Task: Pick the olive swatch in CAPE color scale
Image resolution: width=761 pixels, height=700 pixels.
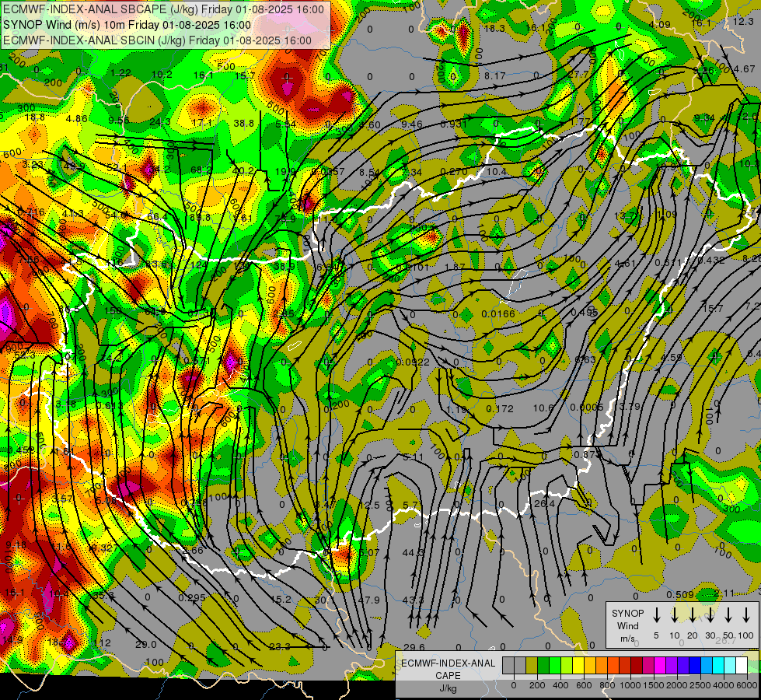Action: [x=532, y=665]
